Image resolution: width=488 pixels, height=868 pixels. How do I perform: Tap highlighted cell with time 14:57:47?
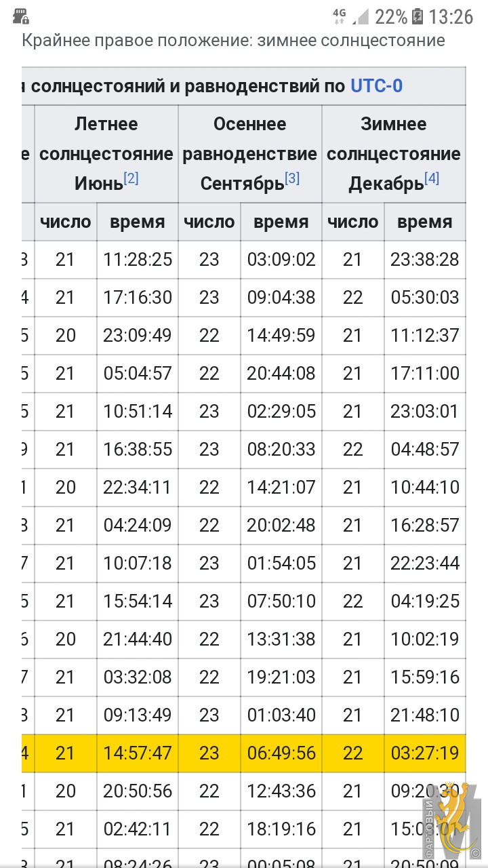[x=138, y=753]
